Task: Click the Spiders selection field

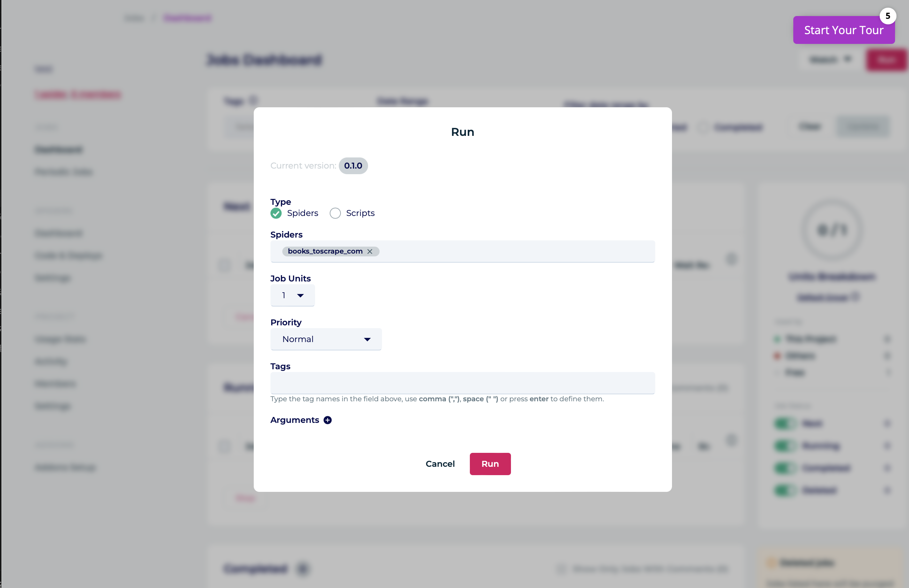Action: click(463, 251)
